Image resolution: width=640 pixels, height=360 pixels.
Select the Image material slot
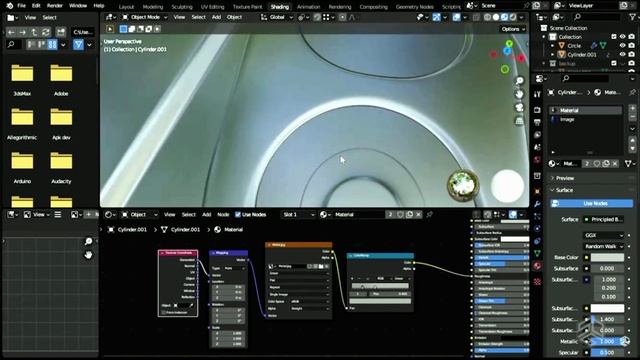585,120
